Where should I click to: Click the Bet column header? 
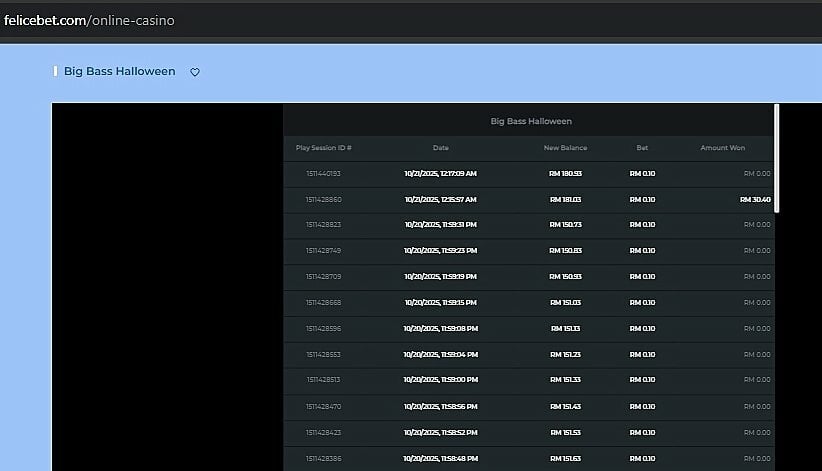pyautogui.click(x=642, y=148)
